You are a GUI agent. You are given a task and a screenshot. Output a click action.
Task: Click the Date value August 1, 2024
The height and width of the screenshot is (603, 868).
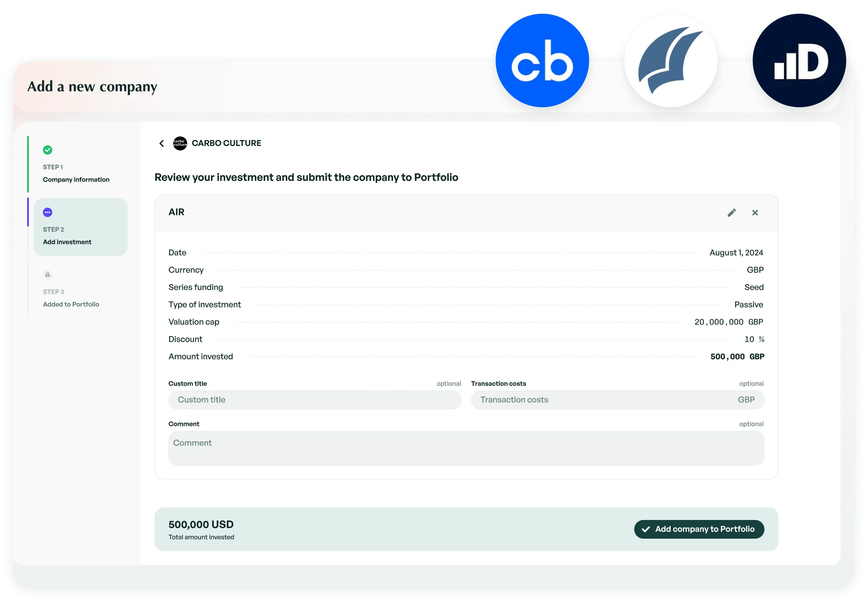[736, 252]
